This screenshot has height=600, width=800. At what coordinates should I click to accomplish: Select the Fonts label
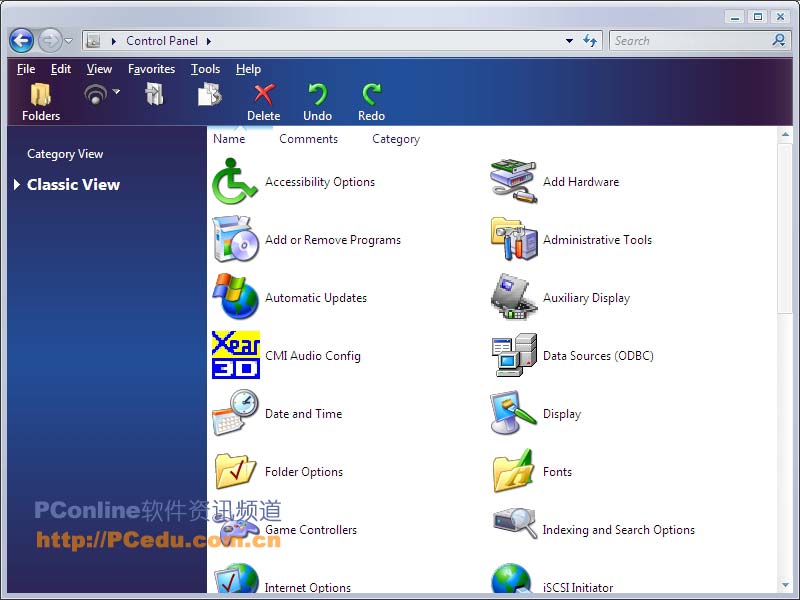pyautogui.click(x=557, y=471)
